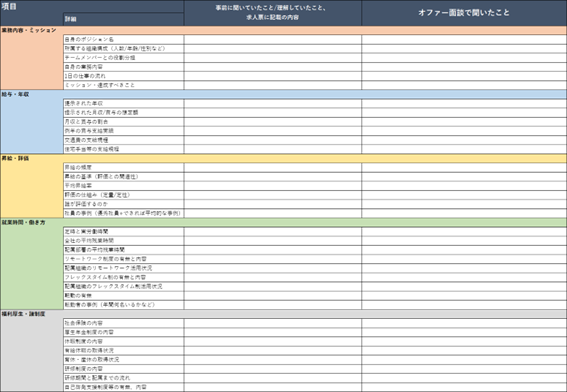This screenshot has width=567, height=392.
Task: Select the 転勤の有無 cell
Action: pos(123,295)
